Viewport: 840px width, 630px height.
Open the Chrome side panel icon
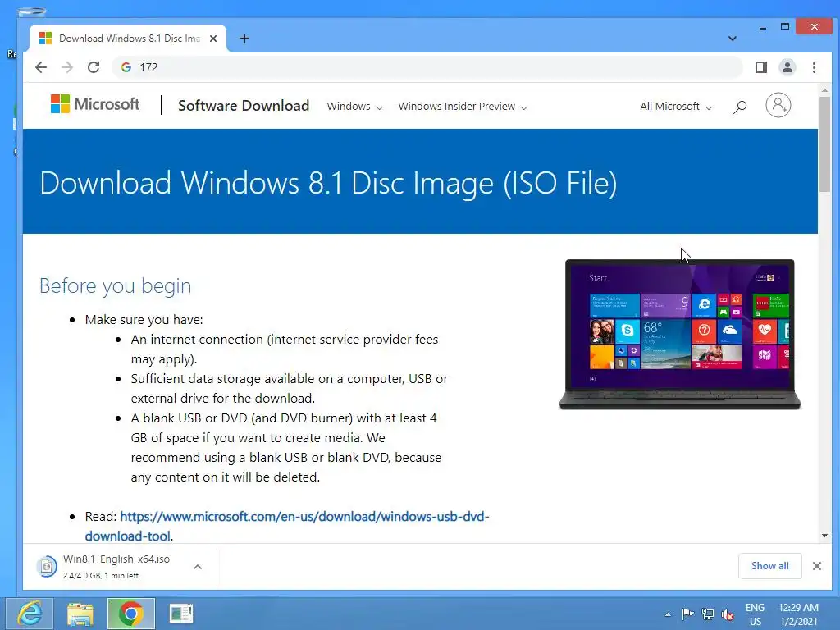coord(760,67)
